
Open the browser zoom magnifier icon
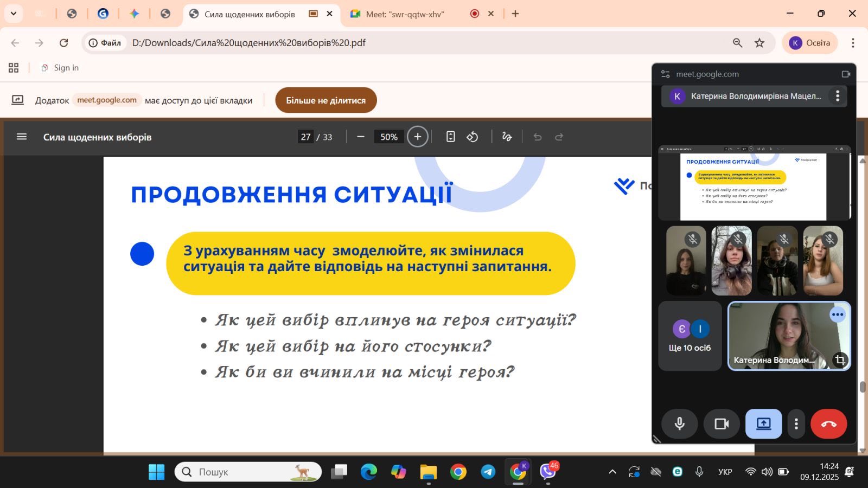(x=737, y=43)
